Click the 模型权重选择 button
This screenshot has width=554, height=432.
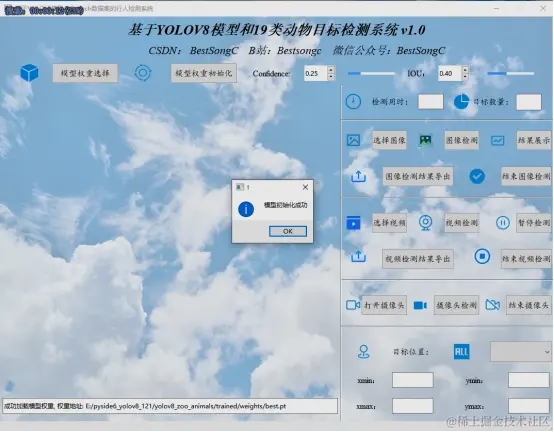click(85, 73)
